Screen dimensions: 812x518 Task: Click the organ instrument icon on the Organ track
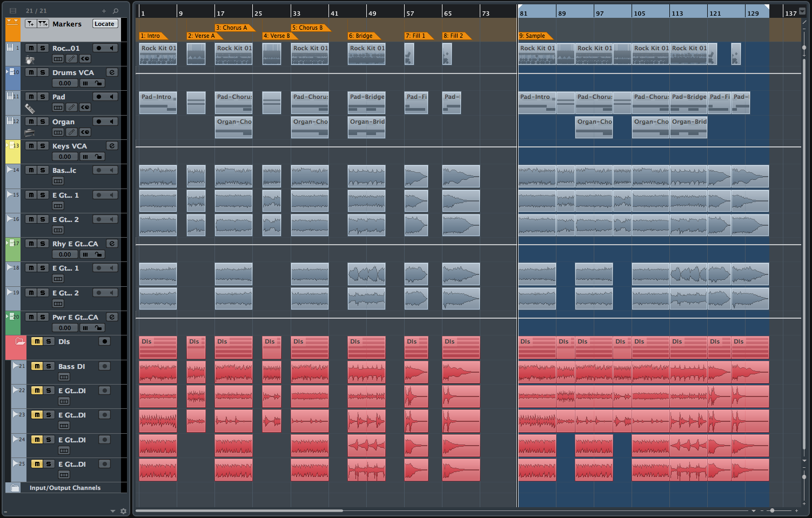click(29, 132)
